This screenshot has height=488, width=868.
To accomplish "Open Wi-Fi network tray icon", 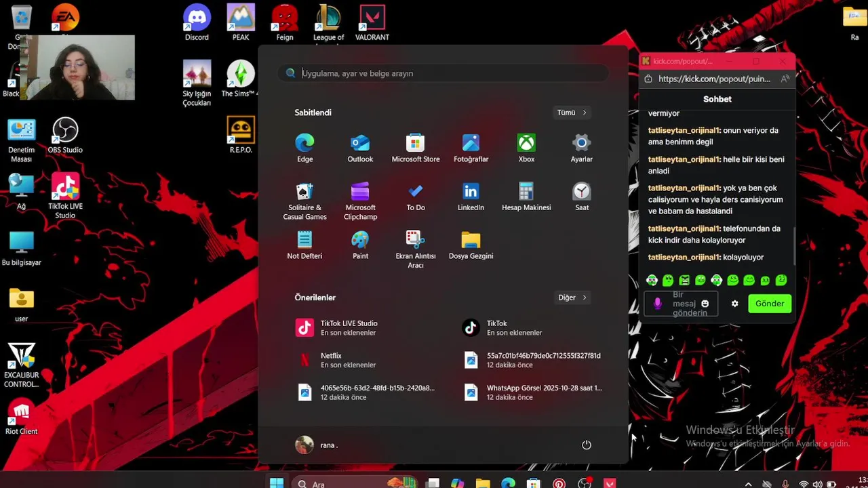I will [x=803, y=484].
